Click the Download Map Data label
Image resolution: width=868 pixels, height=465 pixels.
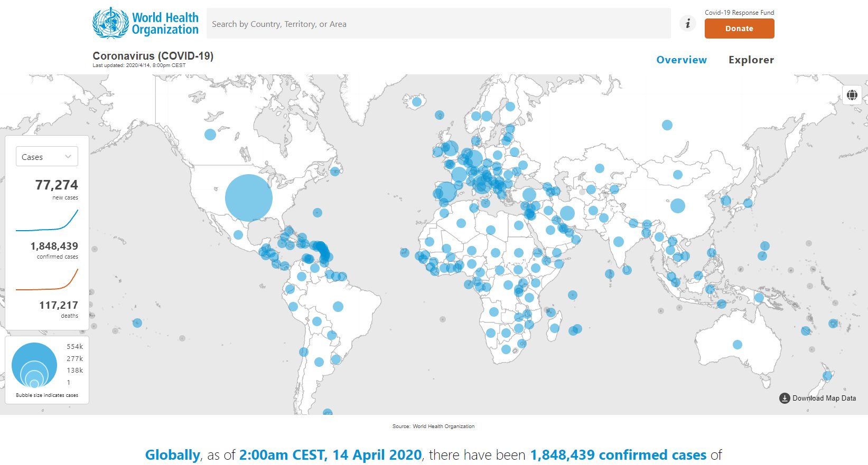pos(824,398)
